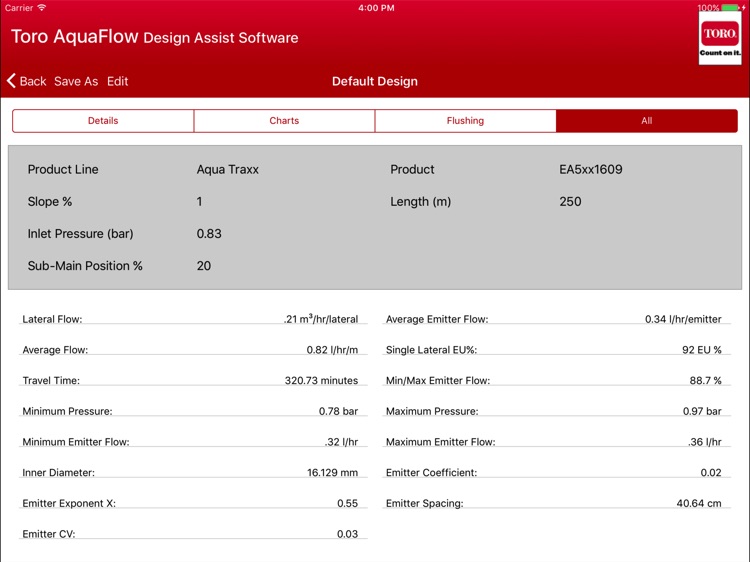This screenshot has height=562, width=750.
Task: Tap the Sub-Main Position % label
Action: [85, 265]
